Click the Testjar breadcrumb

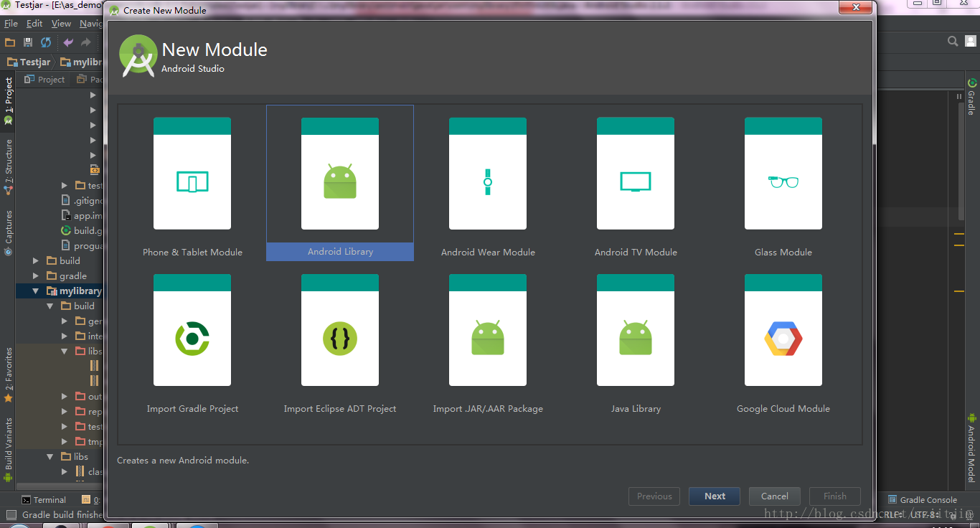[x=29, y=62]
